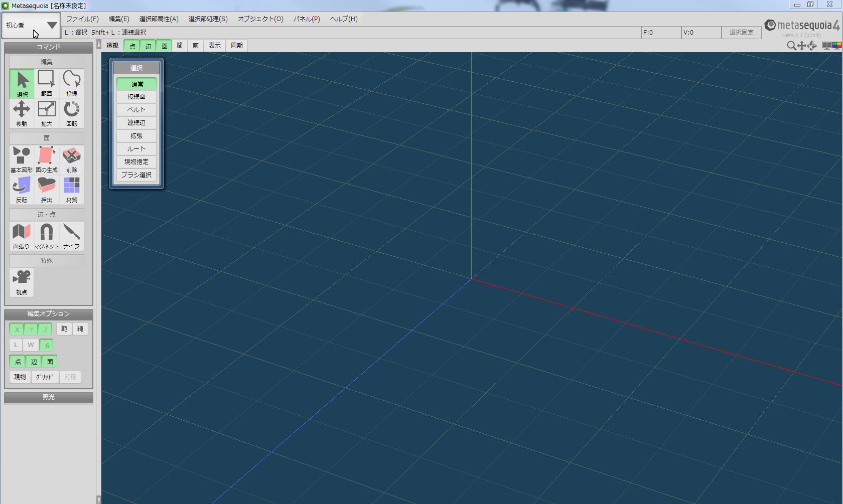This screenshot has width=843, height=504.
Task: Click the ｸﾞﾘｯﾄﾞ grid snap button
Action: point(45,377)
